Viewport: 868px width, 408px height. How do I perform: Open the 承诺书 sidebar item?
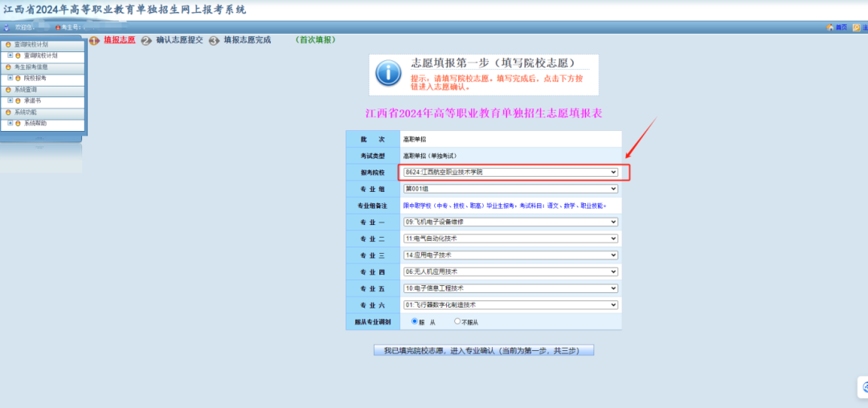pyautogui.click(x=32, y=100)
